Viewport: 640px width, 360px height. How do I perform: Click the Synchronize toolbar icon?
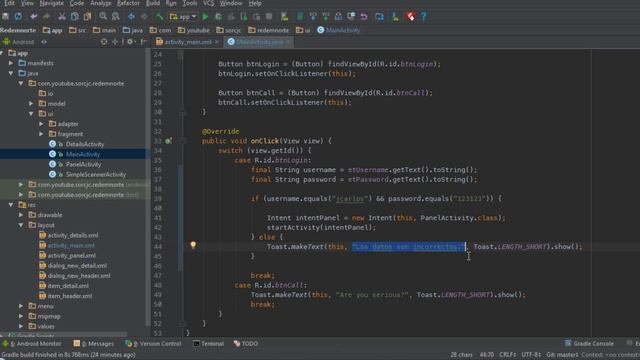[18, 16]
